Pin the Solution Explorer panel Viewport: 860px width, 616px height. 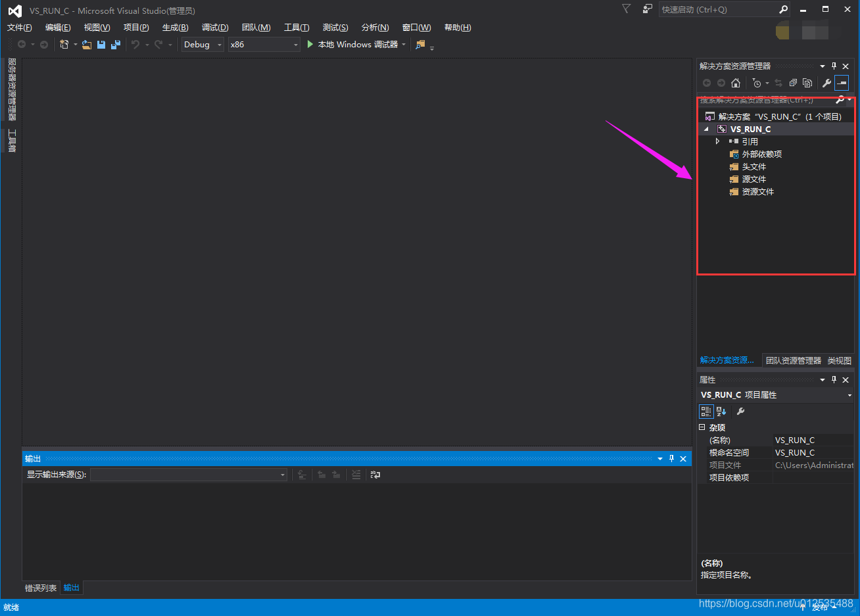coord(834,66)
